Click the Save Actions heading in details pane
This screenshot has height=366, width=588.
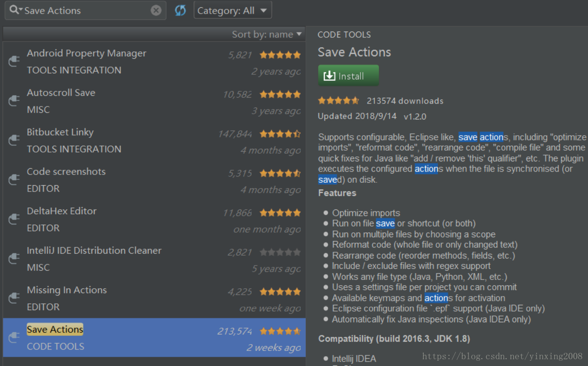coord(354,52)
